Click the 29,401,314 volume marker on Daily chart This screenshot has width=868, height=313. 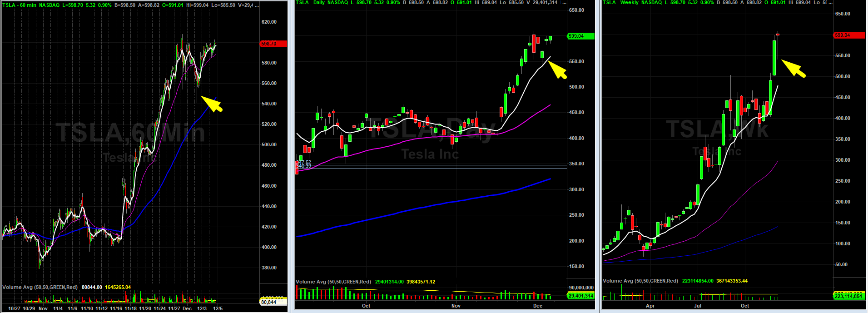(x=580, y=296)
